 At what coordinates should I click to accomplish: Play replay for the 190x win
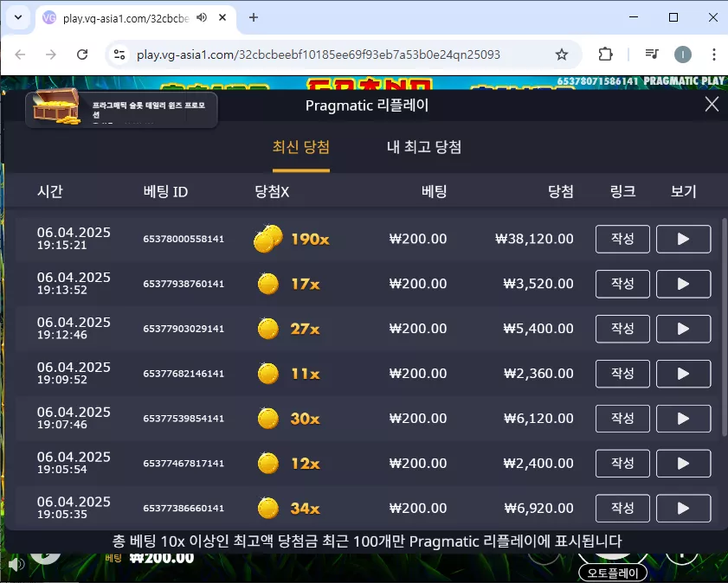coord(683,239)
